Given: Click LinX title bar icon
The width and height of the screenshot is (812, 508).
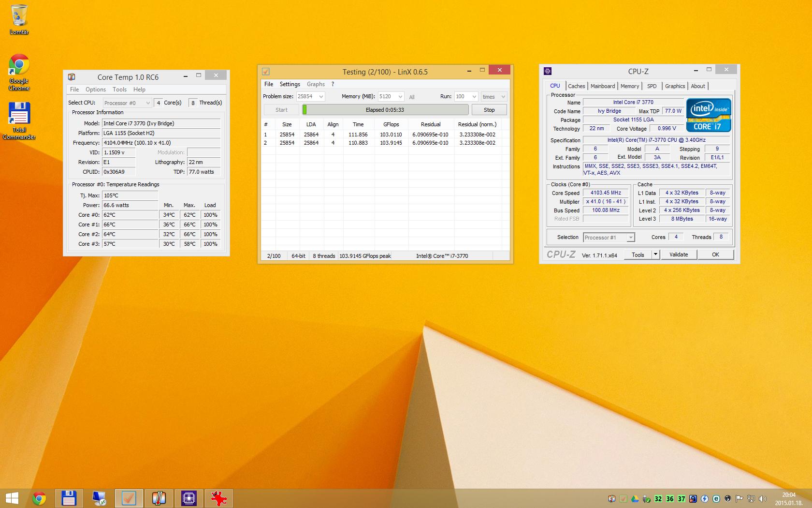Looking at the screenshot, I should 265,72.
